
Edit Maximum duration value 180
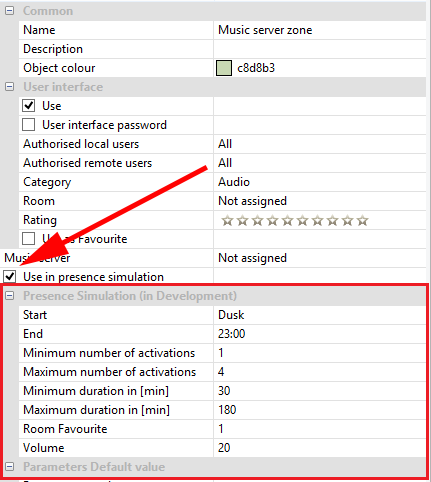tap(319, 410)
